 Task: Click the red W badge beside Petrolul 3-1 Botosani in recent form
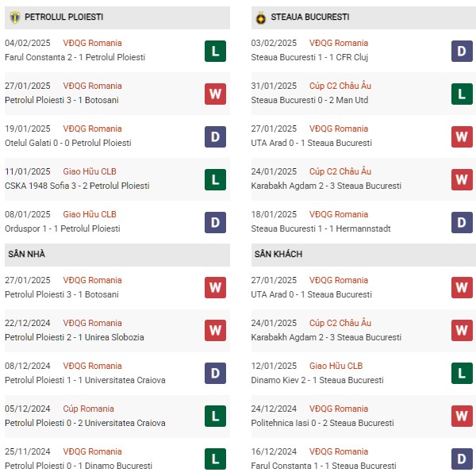coord(215,94)
